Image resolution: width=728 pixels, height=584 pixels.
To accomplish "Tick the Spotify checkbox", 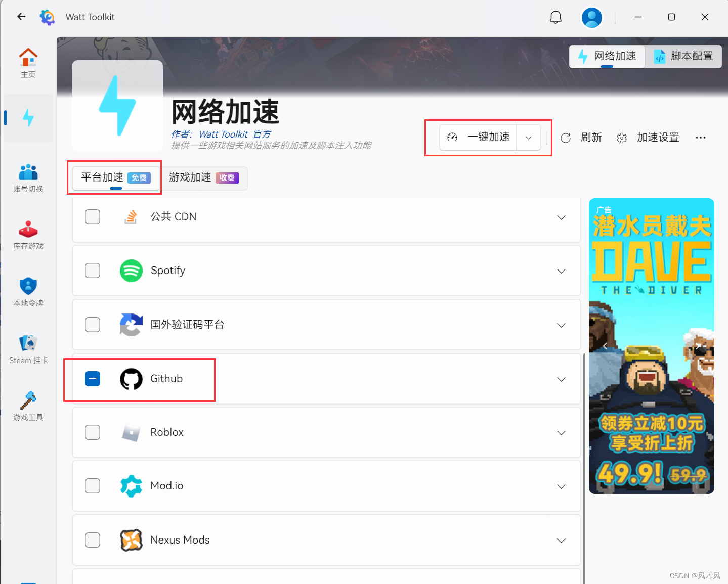I will click(93, 271).
